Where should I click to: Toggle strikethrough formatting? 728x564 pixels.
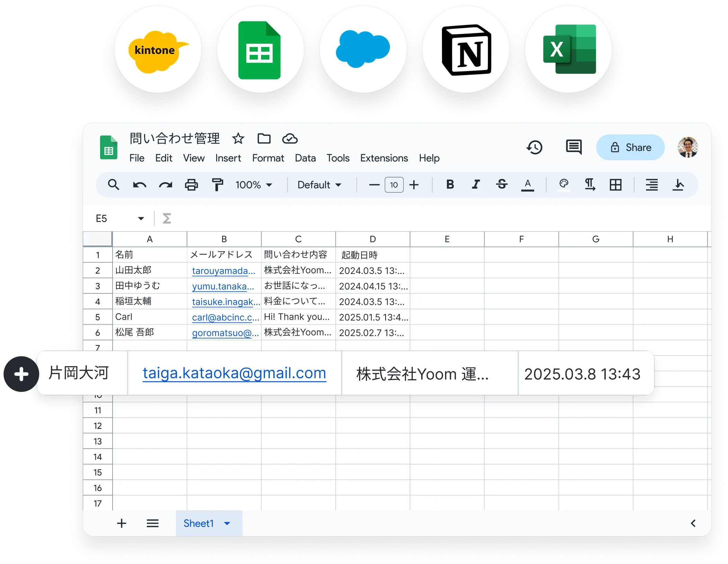(x=502, y=184)
